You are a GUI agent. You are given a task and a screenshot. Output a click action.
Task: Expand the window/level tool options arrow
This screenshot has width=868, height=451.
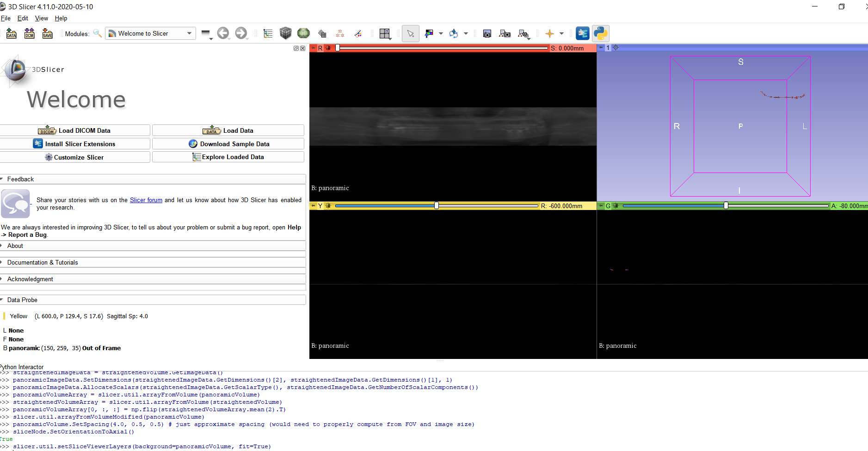pyautogui.click(x=441, y=33)
